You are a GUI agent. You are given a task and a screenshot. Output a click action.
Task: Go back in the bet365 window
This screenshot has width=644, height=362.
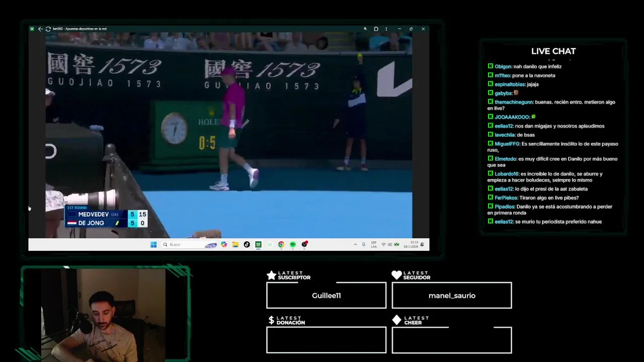40,29
